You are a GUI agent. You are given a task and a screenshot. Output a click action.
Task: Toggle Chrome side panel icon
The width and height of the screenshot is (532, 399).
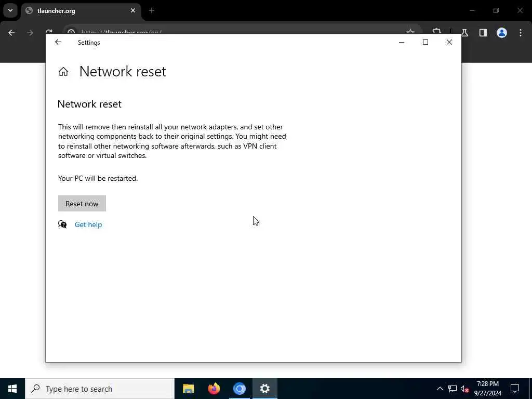[483, 33]
